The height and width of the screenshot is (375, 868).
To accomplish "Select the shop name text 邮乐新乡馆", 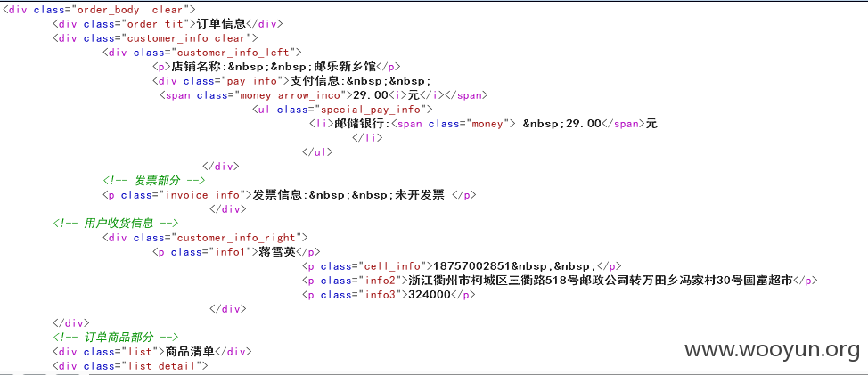I will click(x=345, y=67).
